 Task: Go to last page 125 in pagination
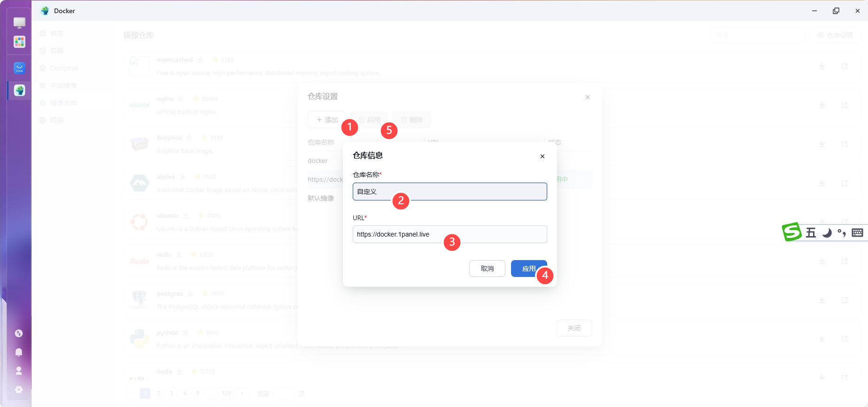pyautogui.click(x=226, y=393)
